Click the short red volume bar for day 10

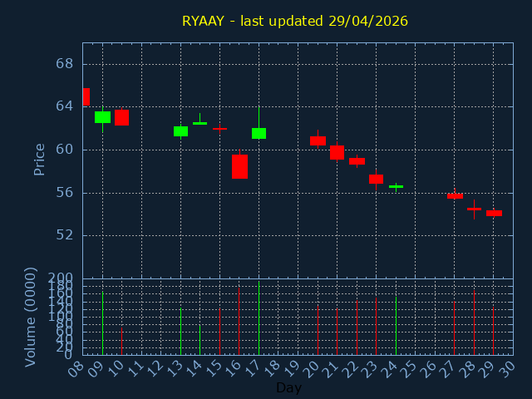point(122,341)
